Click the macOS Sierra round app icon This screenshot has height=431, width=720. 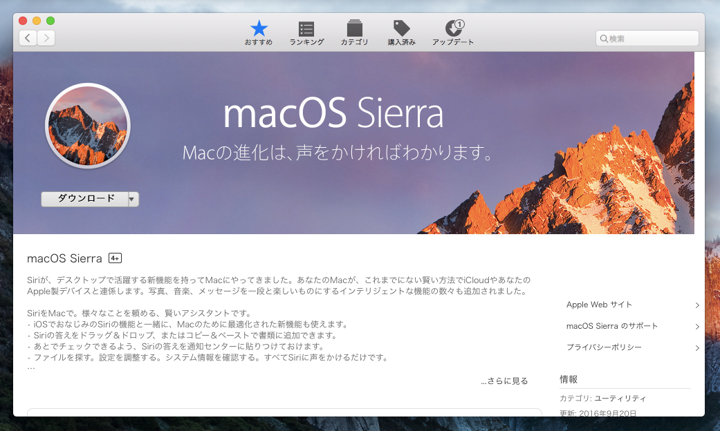(88, 126)
